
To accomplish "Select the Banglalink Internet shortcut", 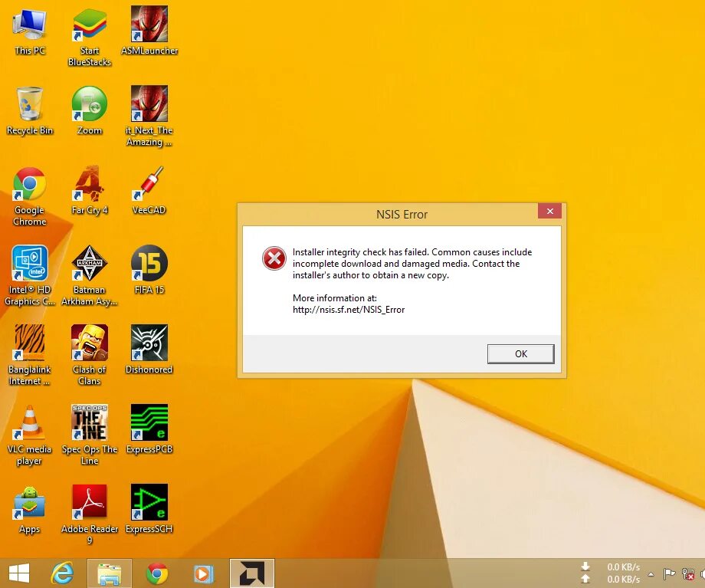I will click(30, 356).
